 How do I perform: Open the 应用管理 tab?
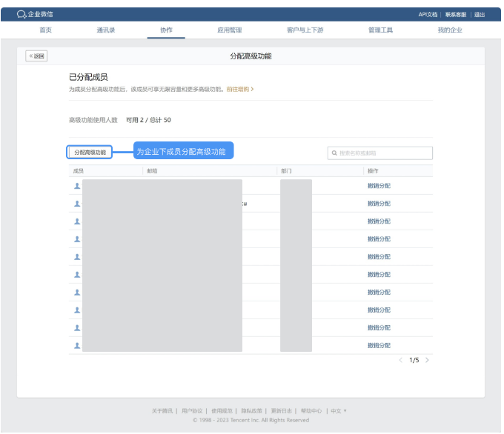point(229,30)
